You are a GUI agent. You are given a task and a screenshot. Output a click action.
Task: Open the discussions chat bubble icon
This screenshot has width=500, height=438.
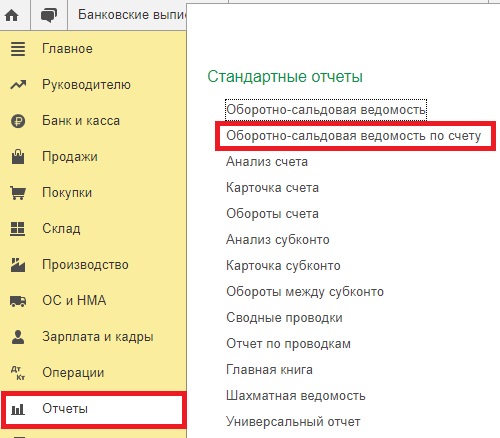[49, 15]
